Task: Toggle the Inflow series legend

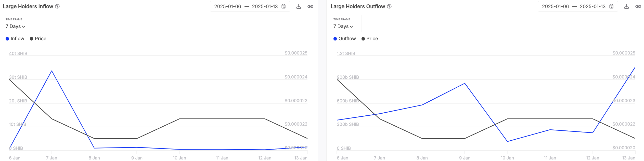Action: (15, 39)
